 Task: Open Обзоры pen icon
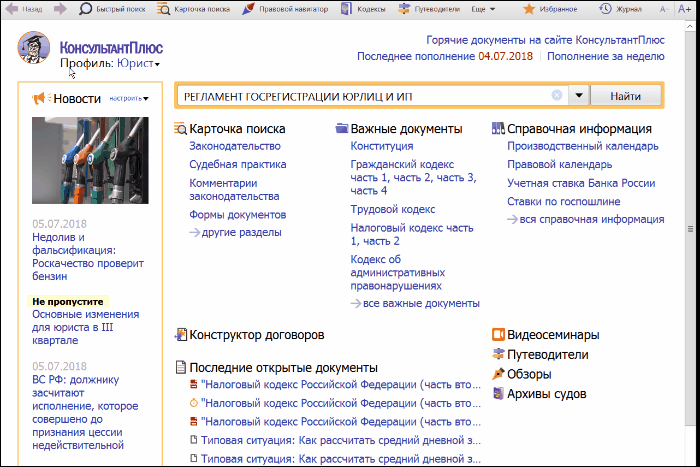(x=498, y=374)
